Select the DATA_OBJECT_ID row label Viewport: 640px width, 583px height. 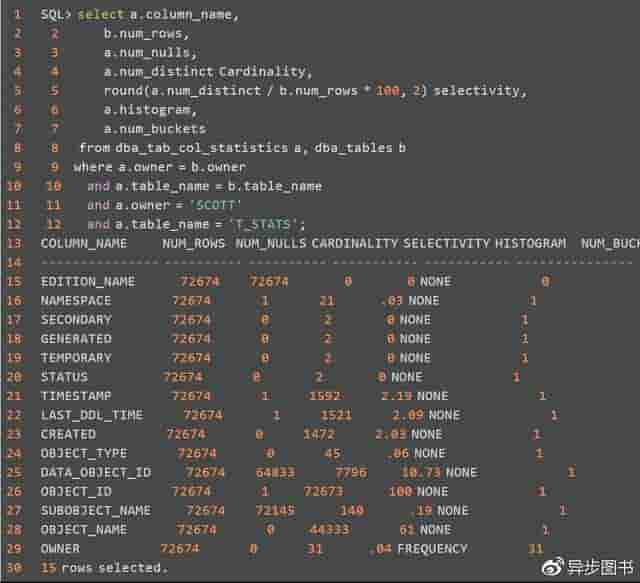[96, 472]
